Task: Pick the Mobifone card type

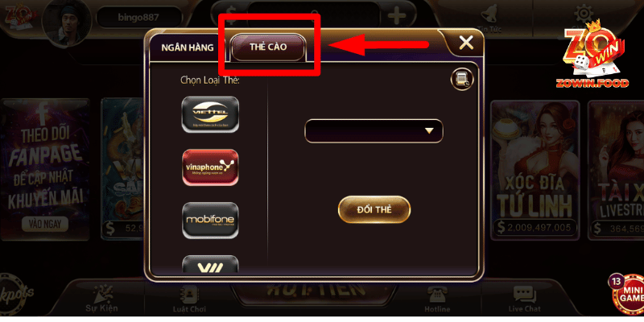Action: click(210, 220)
